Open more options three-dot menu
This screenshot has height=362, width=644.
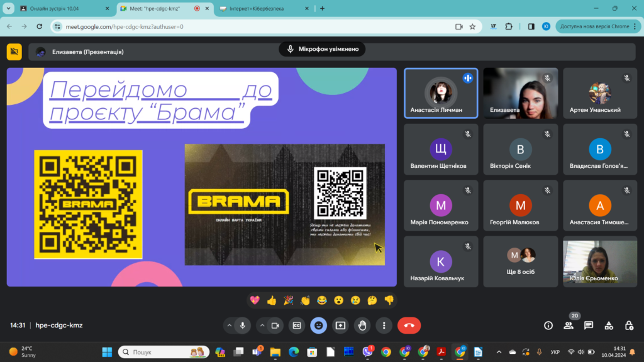[384, 326]
